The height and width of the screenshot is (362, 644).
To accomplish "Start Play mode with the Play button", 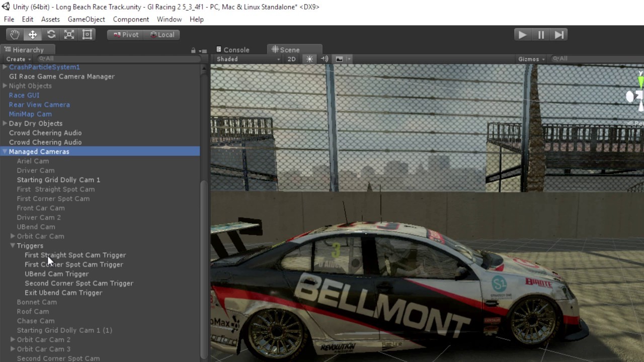I will 522,35.
